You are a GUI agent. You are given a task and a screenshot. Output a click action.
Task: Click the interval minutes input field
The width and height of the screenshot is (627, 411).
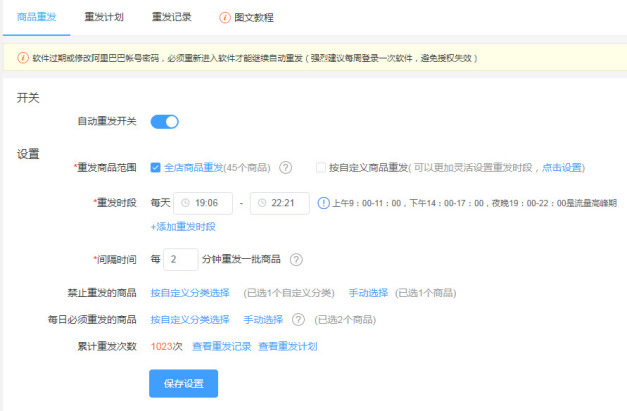[x=181, y=260]
